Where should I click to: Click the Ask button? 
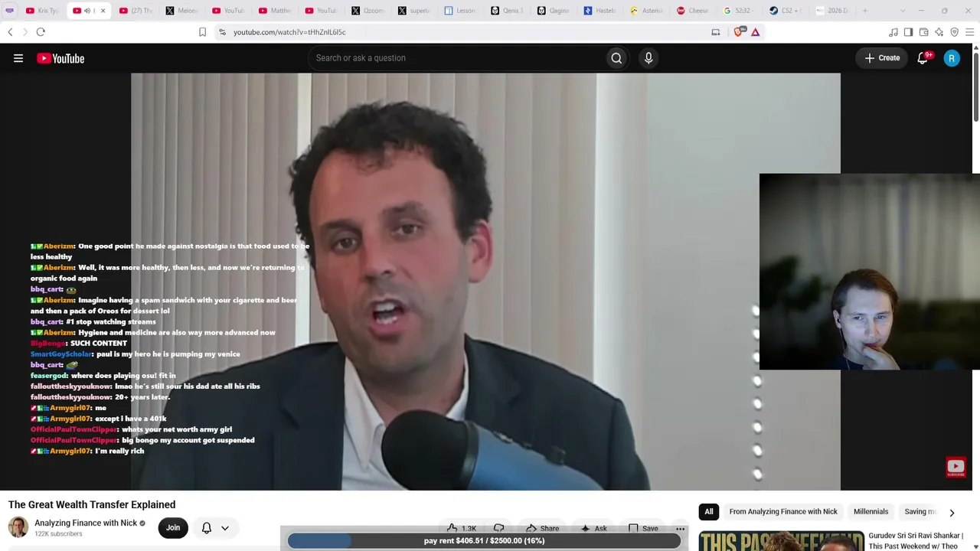[593, 528]
